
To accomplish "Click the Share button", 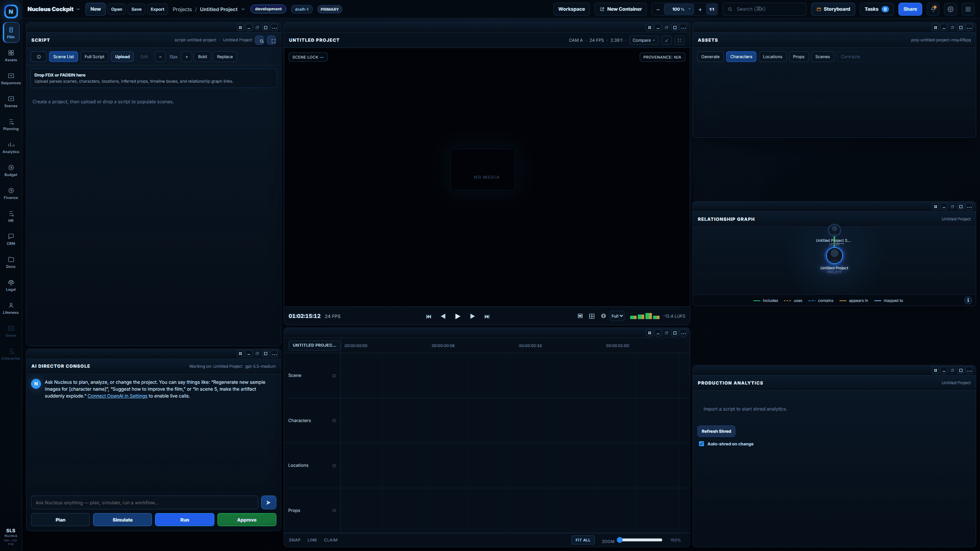I will click(910, 9).
